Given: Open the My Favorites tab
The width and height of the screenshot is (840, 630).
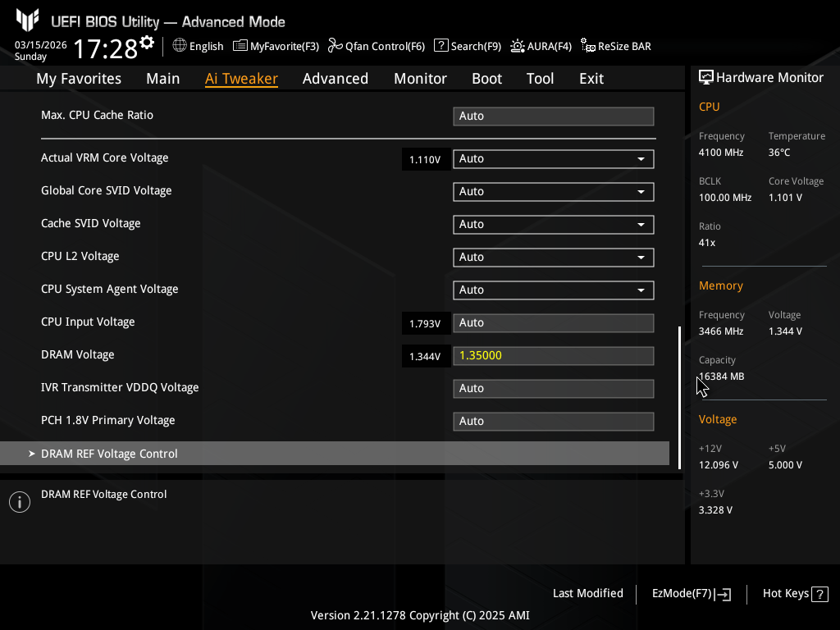Looking at the screenshot, I should (x=79, y=79).
